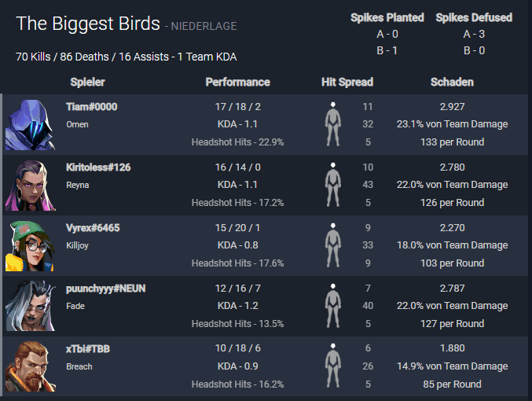Image resolution: width=532 pixels, height=401 pixels.
Task: Click Killjoy agent portrait icon
Action: point(31,245)
